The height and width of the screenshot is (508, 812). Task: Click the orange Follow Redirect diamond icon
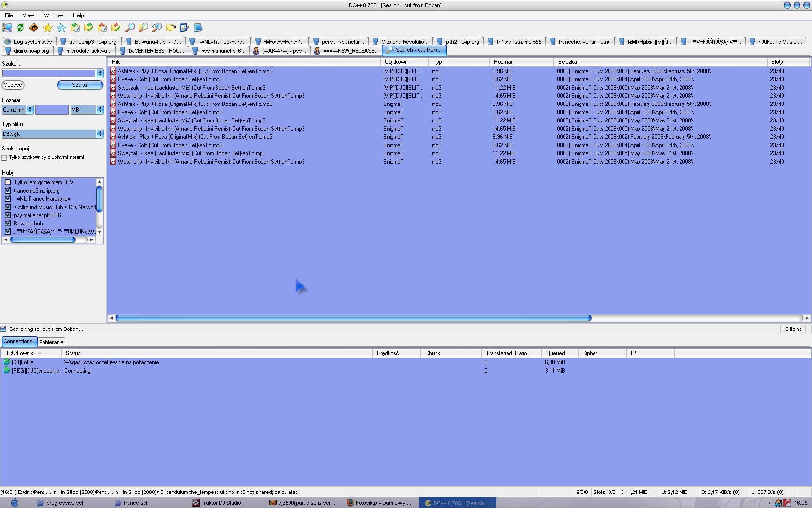(34, 28)
